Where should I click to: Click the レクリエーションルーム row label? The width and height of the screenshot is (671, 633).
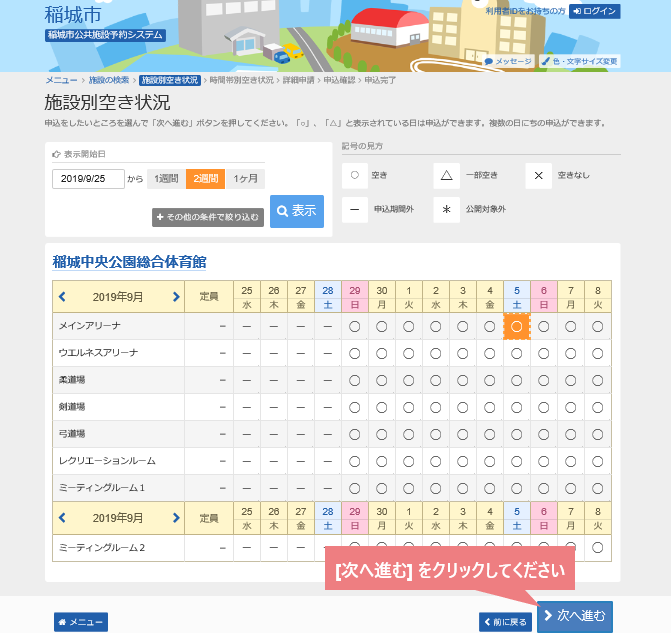(107, 461)
